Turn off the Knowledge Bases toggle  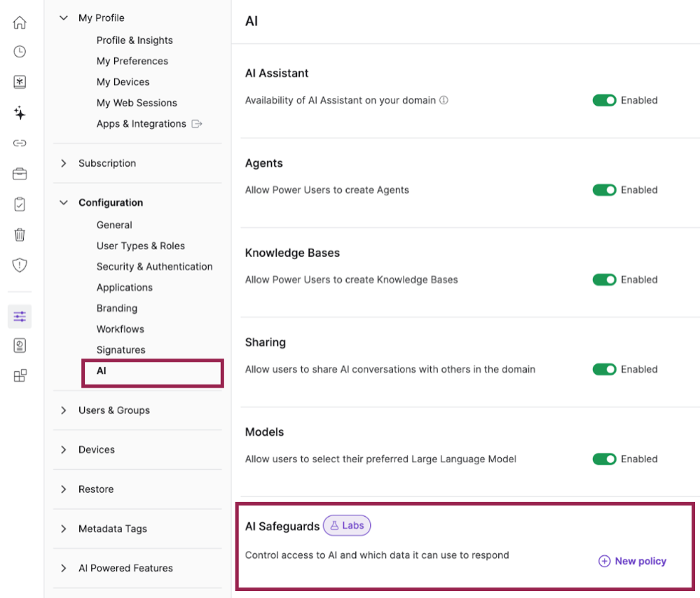[x=604, y=279]
